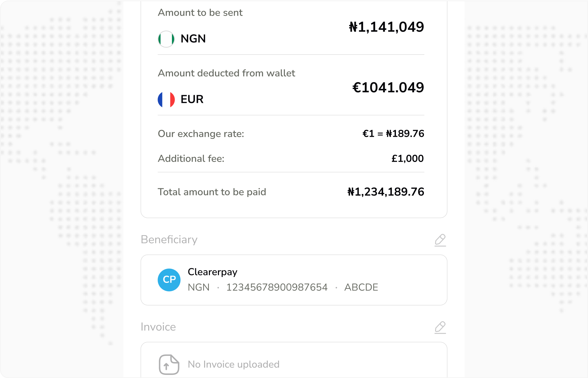Click the invoice upload file icon
This screenshot has height=378, width=588.
169,364
